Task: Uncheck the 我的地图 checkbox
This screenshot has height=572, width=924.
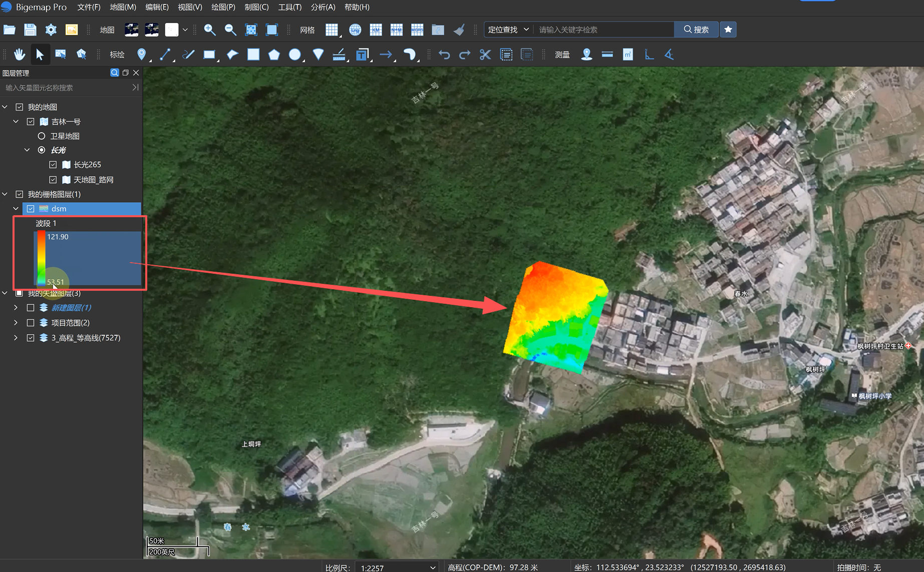Action: (20, 107)
